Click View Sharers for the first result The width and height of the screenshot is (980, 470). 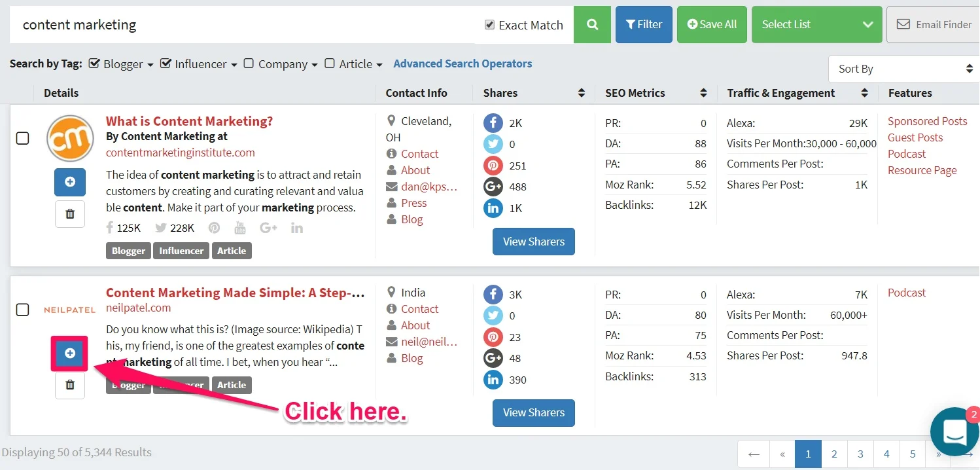[533, 242]
